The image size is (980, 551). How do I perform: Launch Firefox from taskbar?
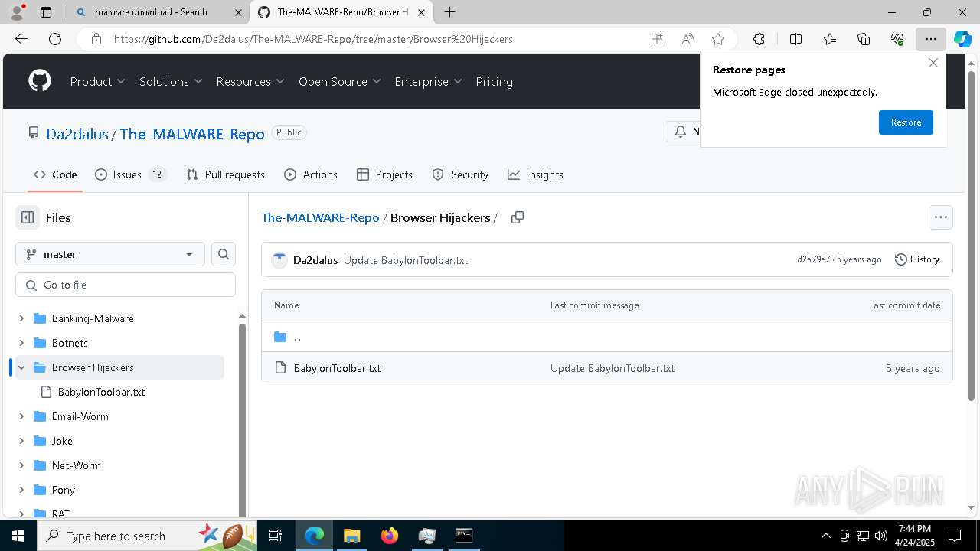[390, 536]
